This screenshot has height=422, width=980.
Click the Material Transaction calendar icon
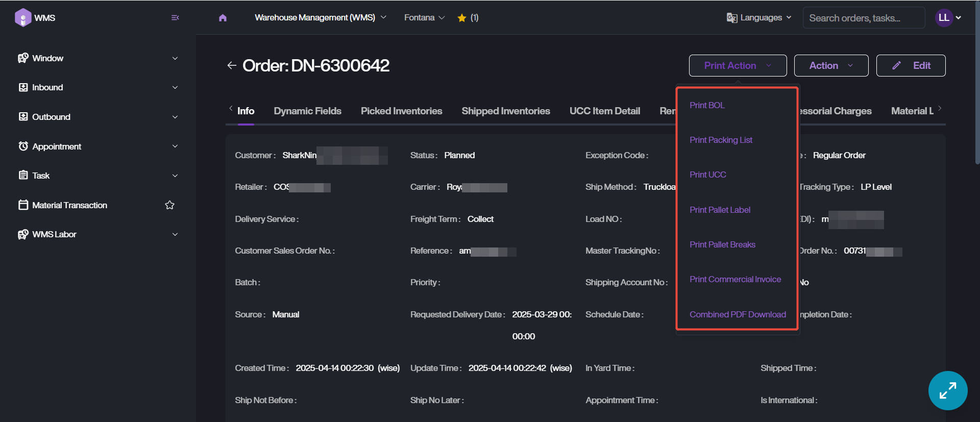23,205
